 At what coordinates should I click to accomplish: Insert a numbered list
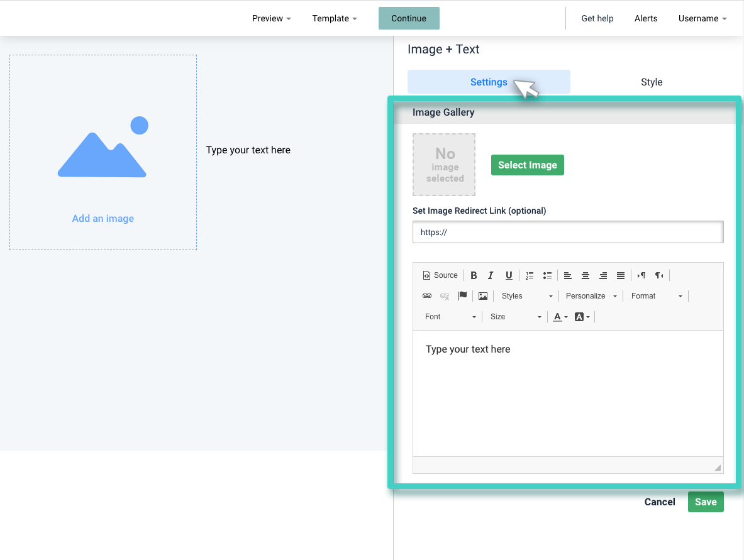coord(530,275)
